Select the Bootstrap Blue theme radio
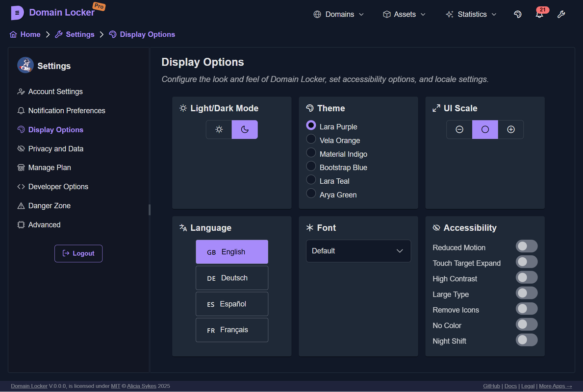 [x=311, y=166]
